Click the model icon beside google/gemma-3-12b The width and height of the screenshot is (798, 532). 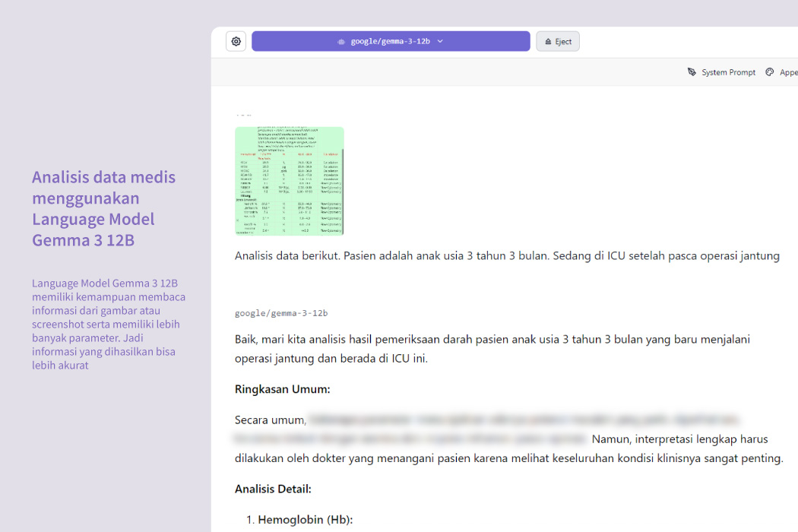[341, 42]
